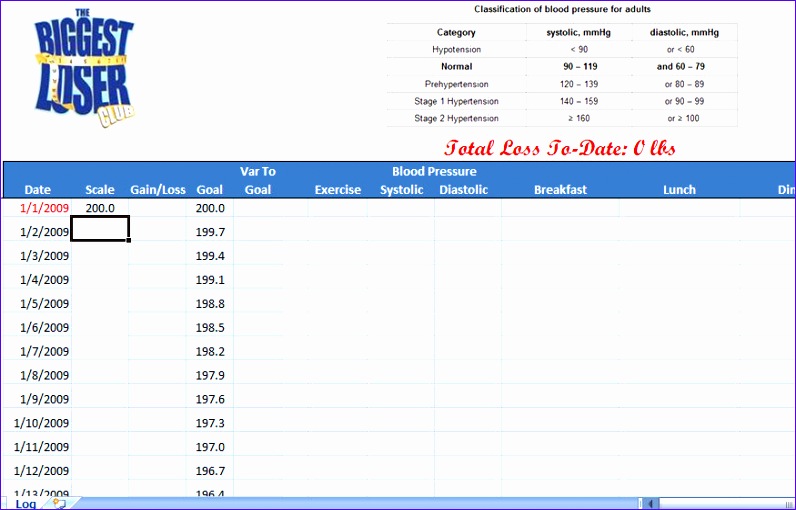This screenshot has width=796, height=510.
Task: Click the blood pressure classification title
Action: [x=562, y=9]
